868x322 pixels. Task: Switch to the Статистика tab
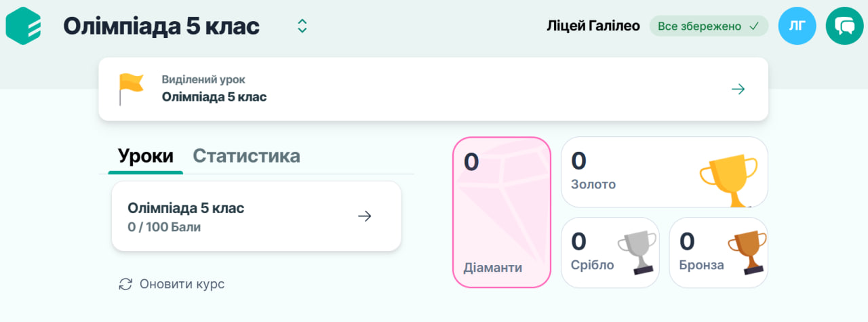(x=246, y=156)
